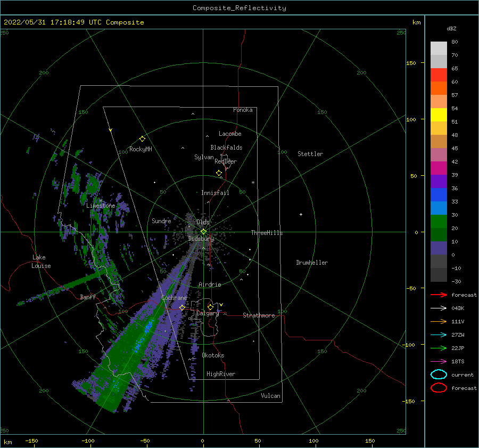This screenshot has height=448, width=479.
Task: Select the 65 dBZ red color swatch
Action: (439, 75)
